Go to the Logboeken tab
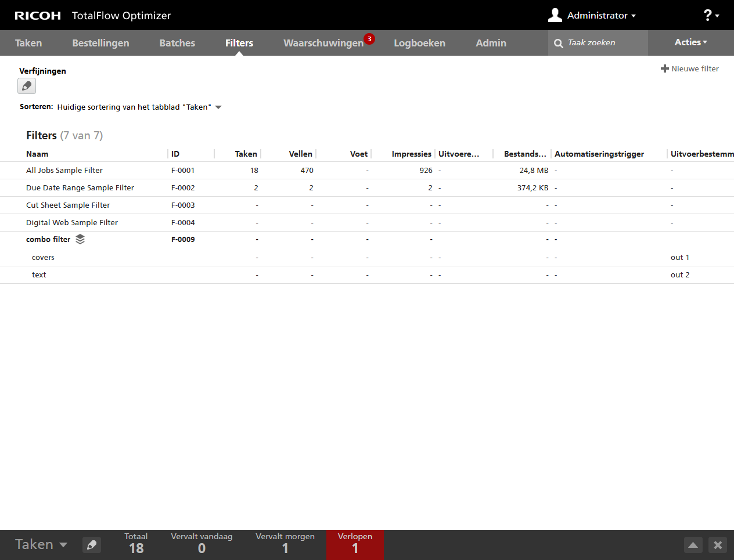 coord(419,43)
